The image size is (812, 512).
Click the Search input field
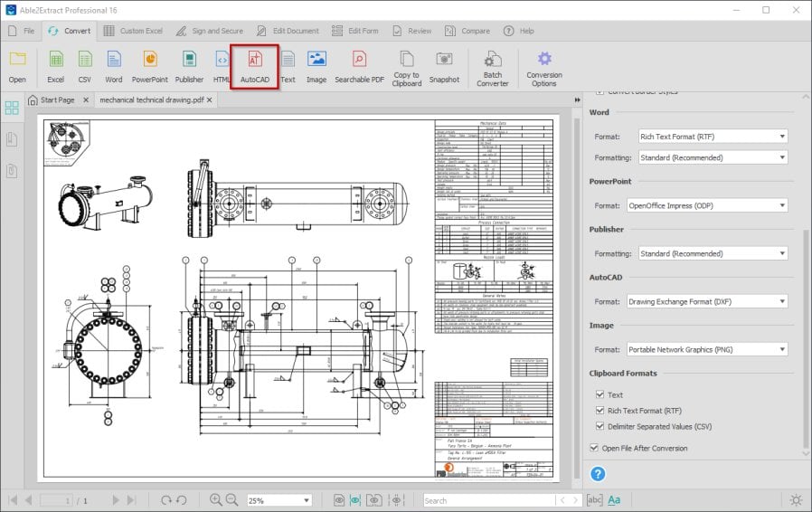[488, 500]
